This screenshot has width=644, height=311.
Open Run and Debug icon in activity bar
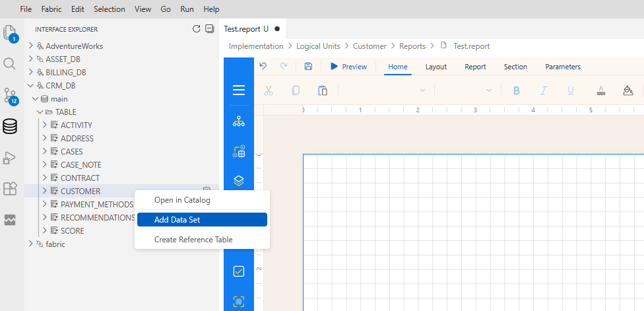(9, 158)
